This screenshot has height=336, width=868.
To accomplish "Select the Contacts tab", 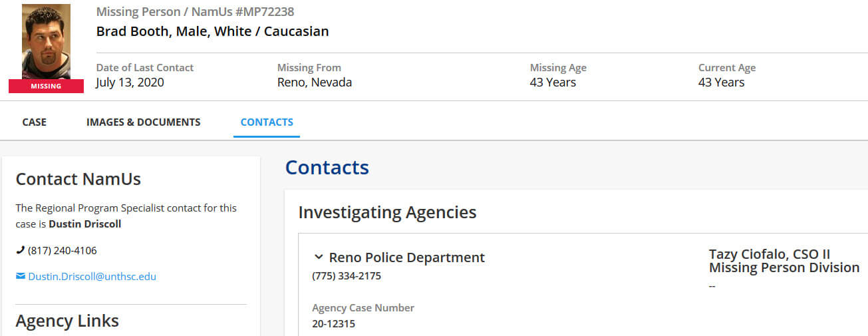I will [x=267, y=122].
